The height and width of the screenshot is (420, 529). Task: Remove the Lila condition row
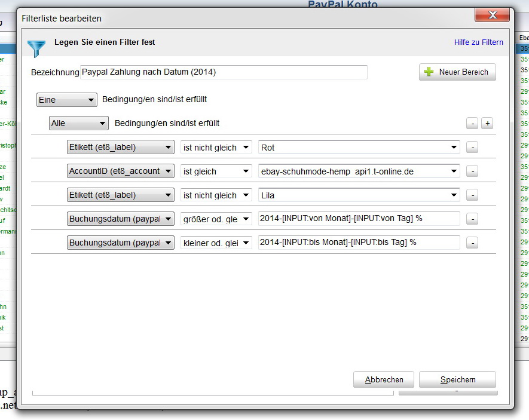(x=472, y=195)
